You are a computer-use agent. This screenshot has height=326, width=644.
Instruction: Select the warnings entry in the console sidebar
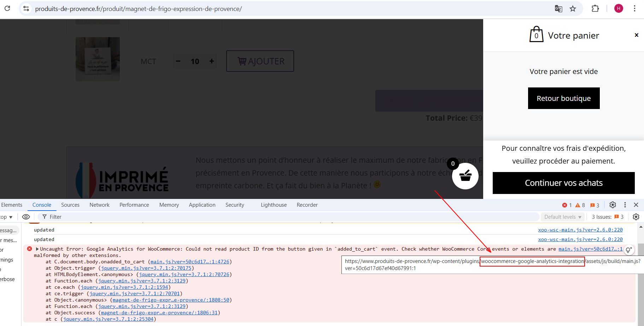(x=7, y=259)
